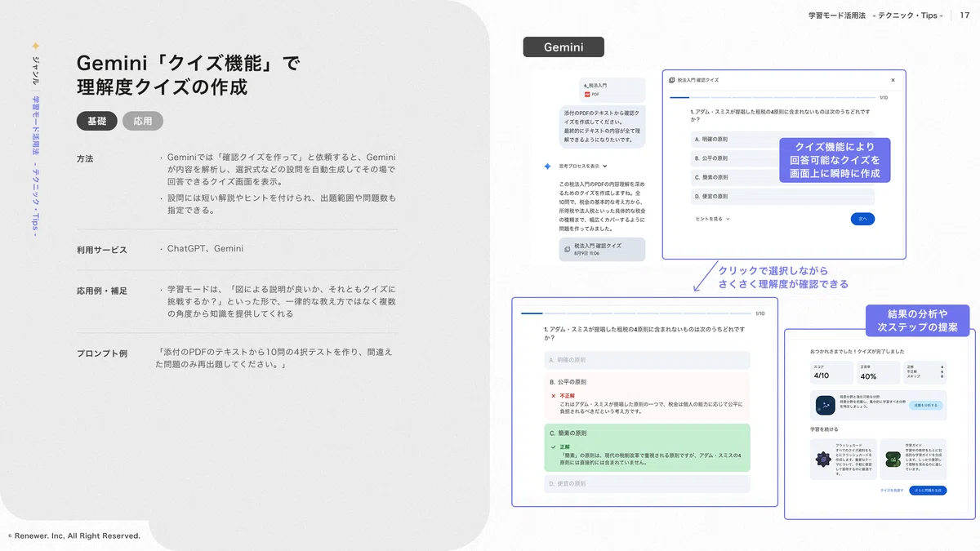Image resolution: width=980 pixels, height=551 pixels.
Task: Select greyed D. 便宜の原則 in the answered quiz panel
Action: 647,484
